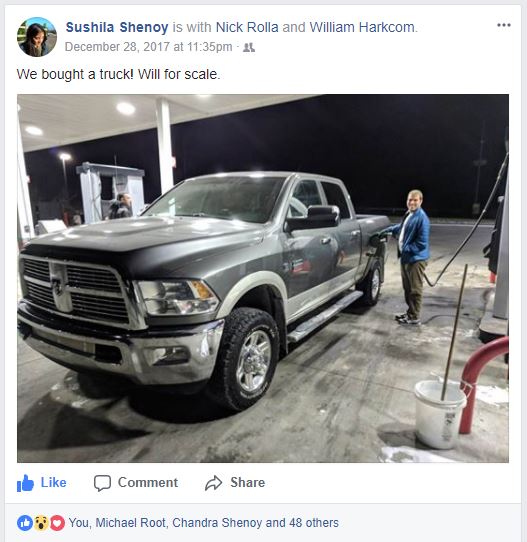Open the post options ellipsis menu

tap(504, 25)
